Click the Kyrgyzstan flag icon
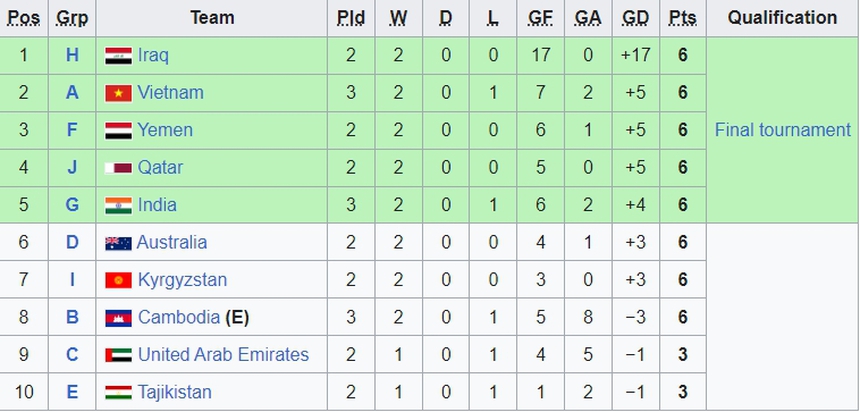The image size is (860, 412). coord(118,280)
